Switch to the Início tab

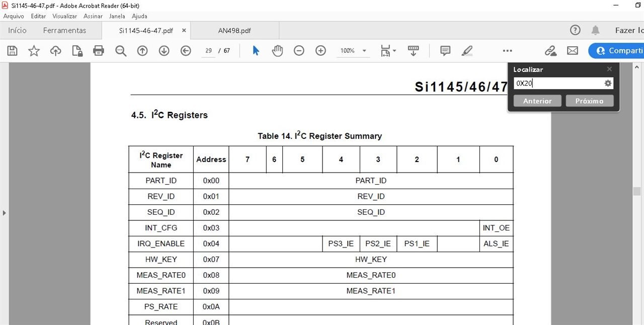tap(17, 30)
